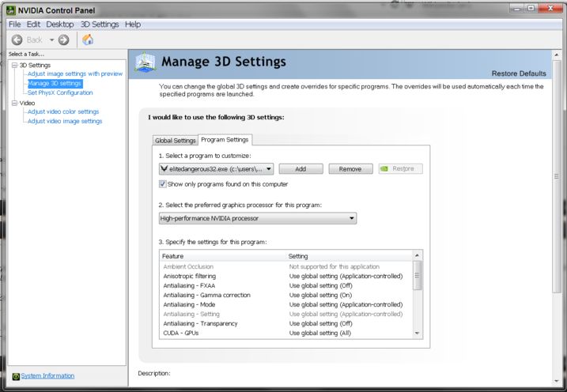The width and height of the screenshot is (567, 392).
Task: Open Set PhysX Configuration
Action: (60, 92)
